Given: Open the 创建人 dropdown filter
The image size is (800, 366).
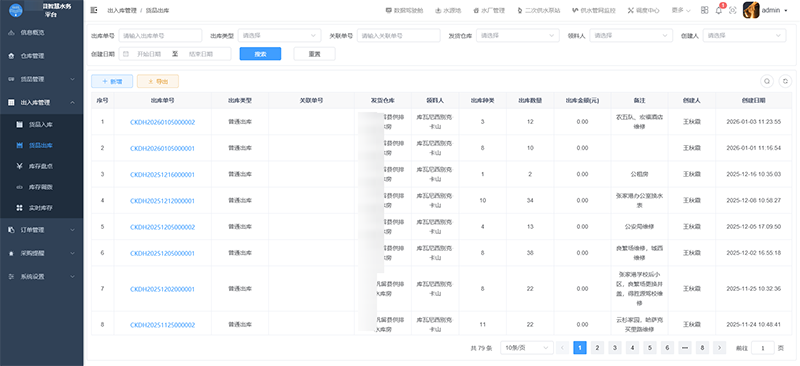Looking at the screenshot, I should 744,36.
